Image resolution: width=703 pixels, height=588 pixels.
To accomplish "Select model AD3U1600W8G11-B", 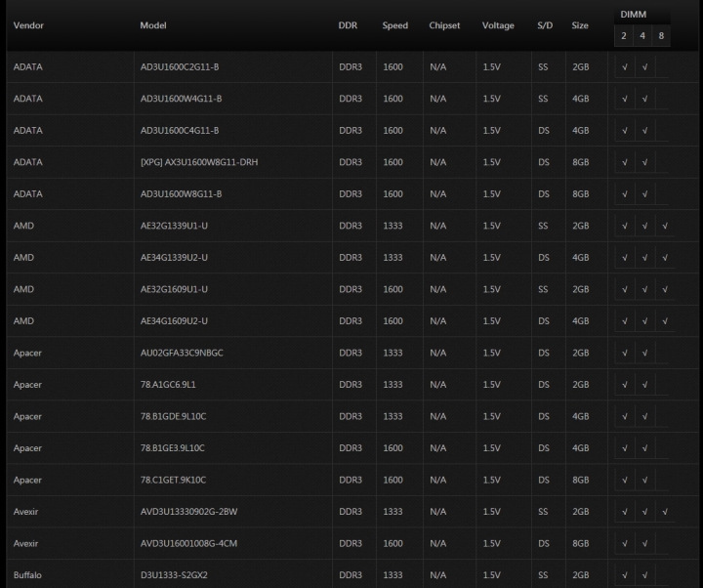I will coord(182,194).
